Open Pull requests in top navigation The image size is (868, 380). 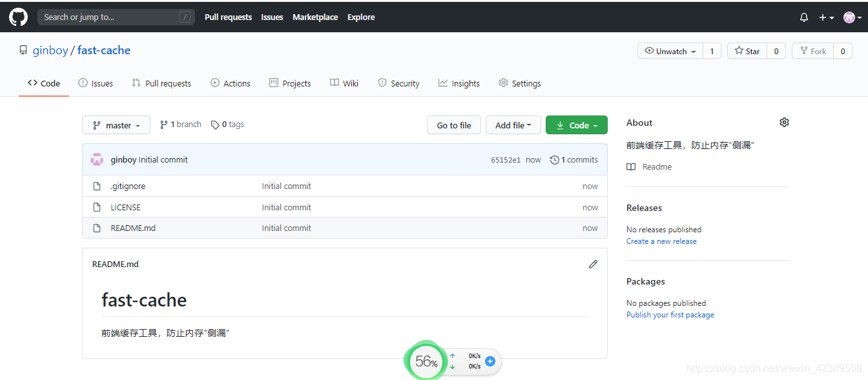pyautogui.click(x=228, y=17)
